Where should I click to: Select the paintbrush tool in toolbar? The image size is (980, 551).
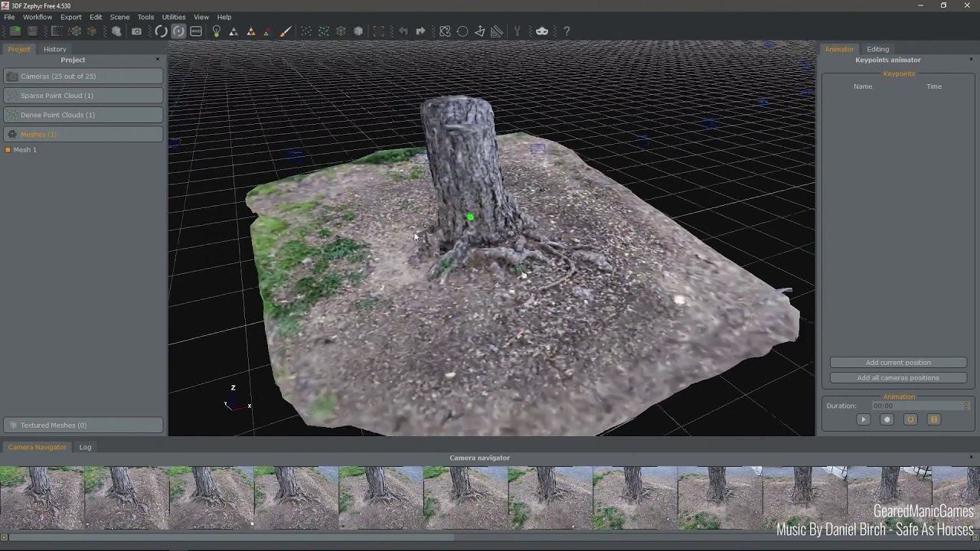coord(285,31)
